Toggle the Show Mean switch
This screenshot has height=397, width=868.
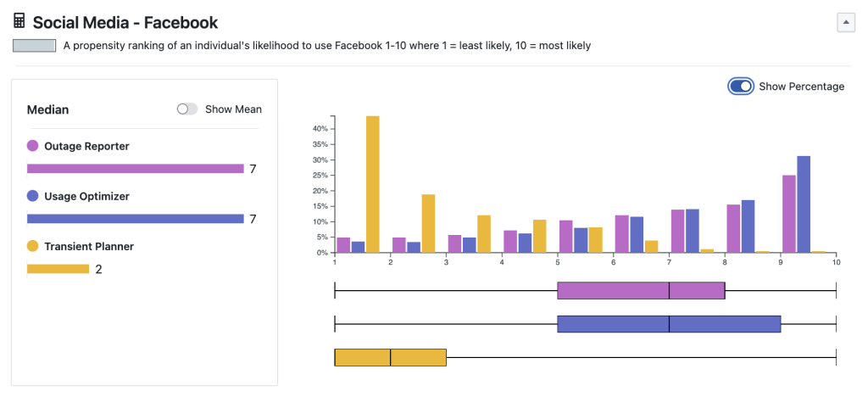pyautogui.click(x=186, y=109)
